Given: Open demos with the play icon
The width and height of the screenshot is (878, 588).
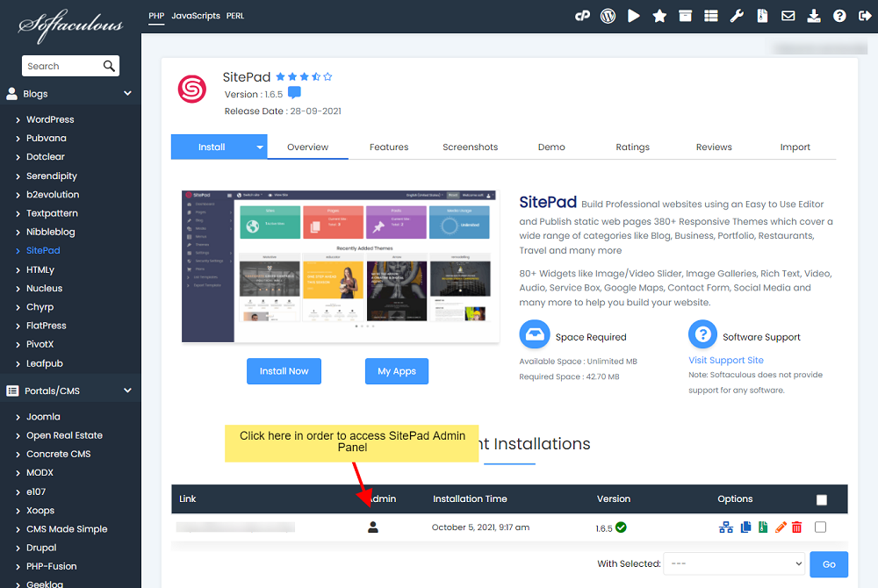Looking at the screenshot, I should click(634, 16).
